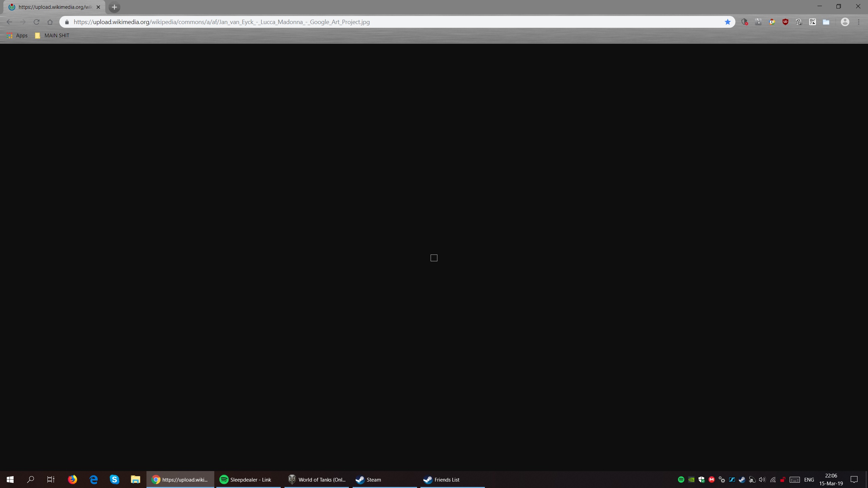Click the address bar URL field
This screenshot has height=488, width=868.
pyautogui.click(x=373, y=22)
